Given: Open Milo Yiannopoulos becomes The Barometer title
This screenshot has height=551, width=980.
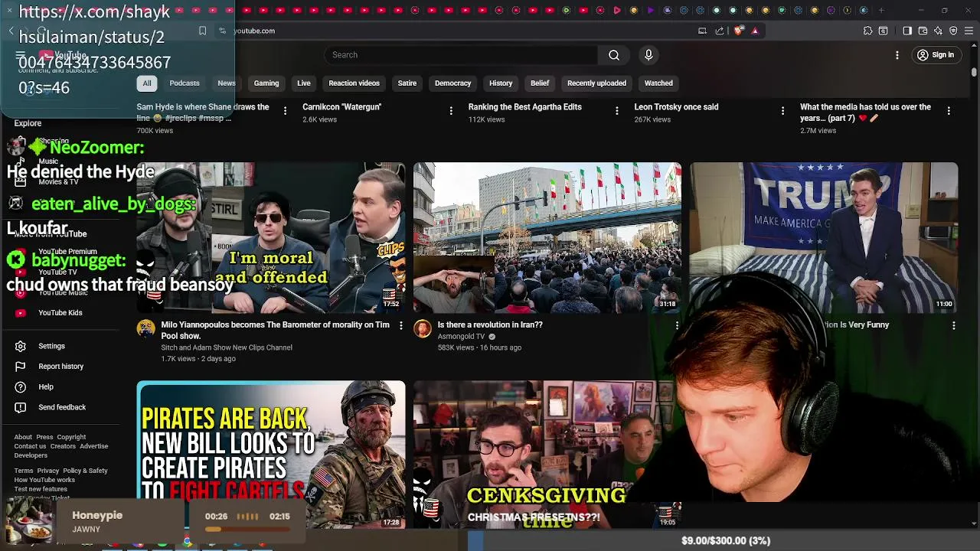Looking at the screenshot, I should click(x=275, y=330).
